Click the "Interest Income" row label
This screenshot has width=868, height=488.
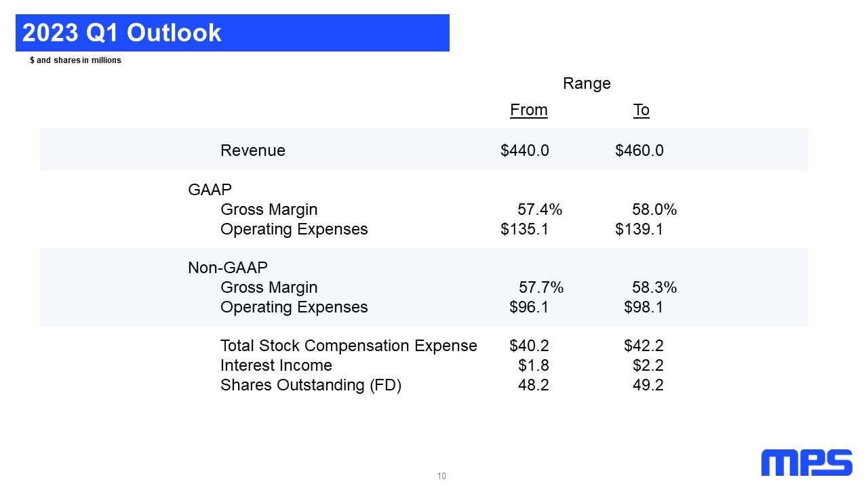coord(276,365)
